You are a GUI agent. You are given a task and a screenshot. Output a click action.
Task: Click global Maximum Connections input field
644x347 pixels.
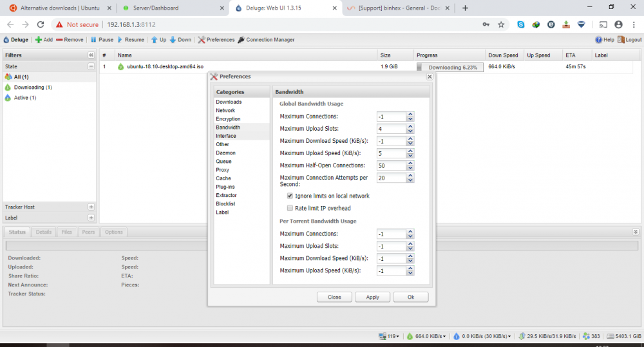(392, 117)
